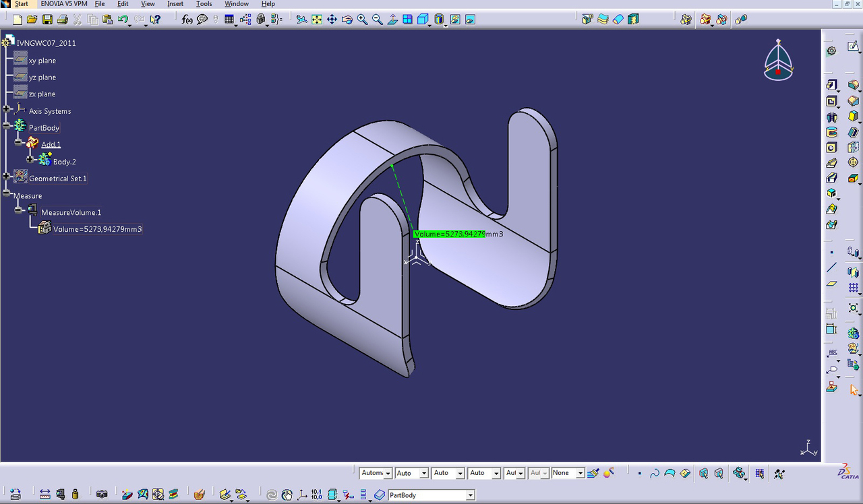Select the Pad tool

(831, 85)
